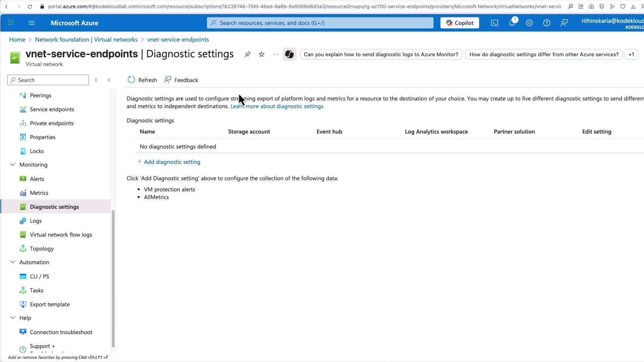The image size is (644, 362).
Task: Focus the global search resources box
Action: point(320,23)
